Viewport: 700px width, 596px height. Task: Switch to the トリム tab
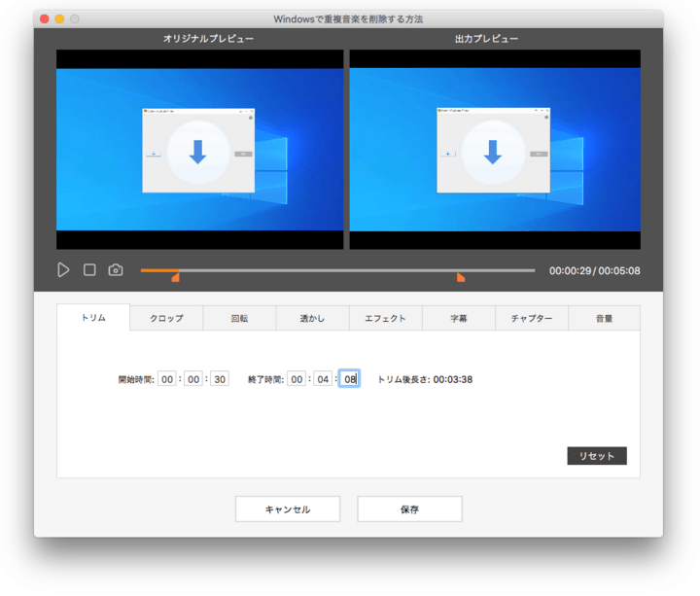[93, 317]
